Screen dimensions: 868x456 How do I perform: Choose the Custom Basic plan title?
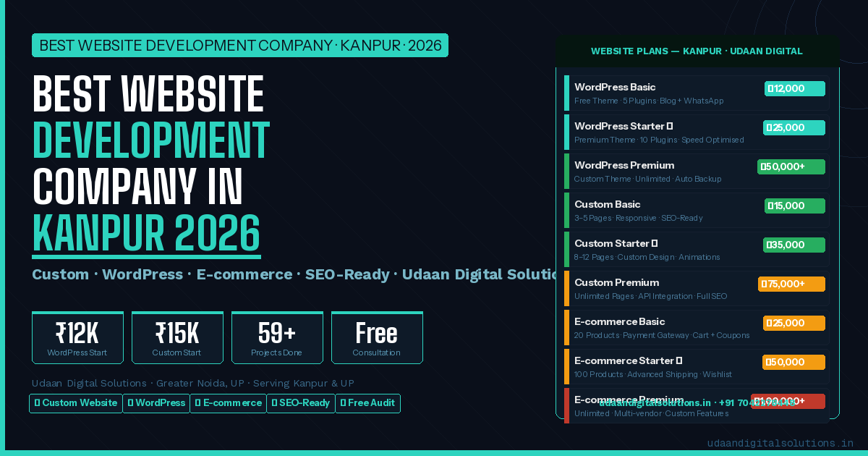(x=608, y=205)
